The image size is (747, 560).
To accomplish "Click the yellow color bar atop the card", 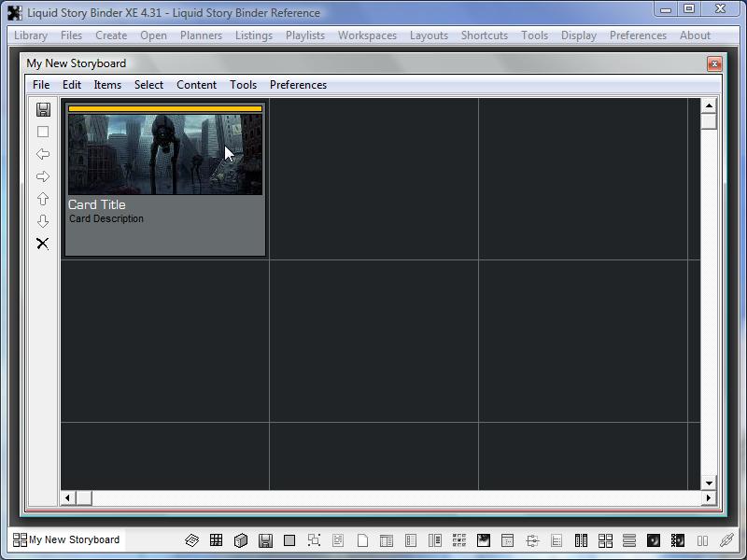I will pos(165,108).
